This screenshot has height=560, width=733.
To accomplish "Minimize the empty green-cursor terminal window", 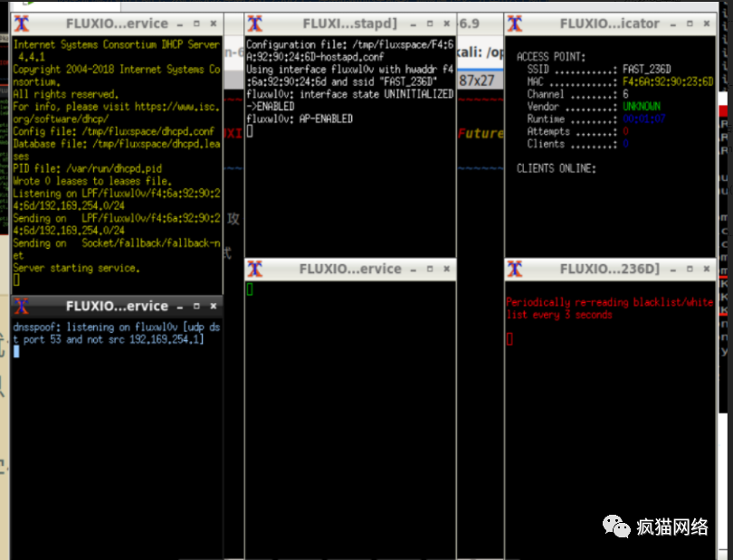I will 414,270.
